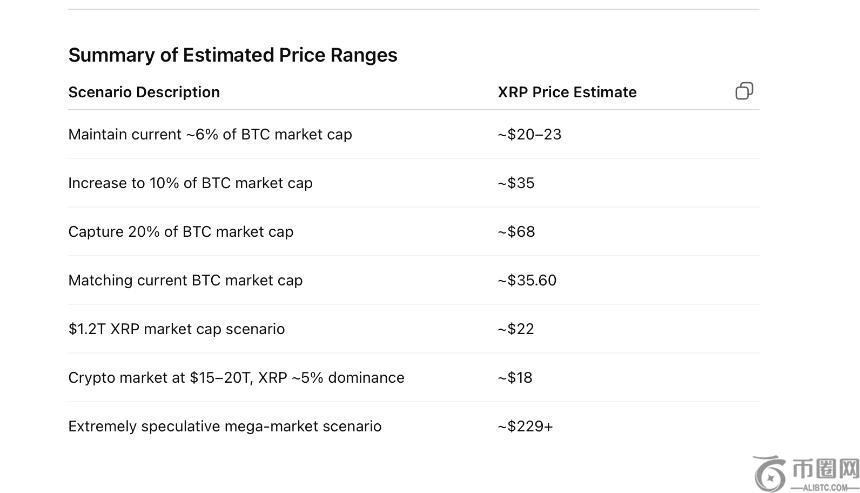Screen dimensions: 860x493
Task: Click the ~$20–23 price estimate
Action: point(529,134)
